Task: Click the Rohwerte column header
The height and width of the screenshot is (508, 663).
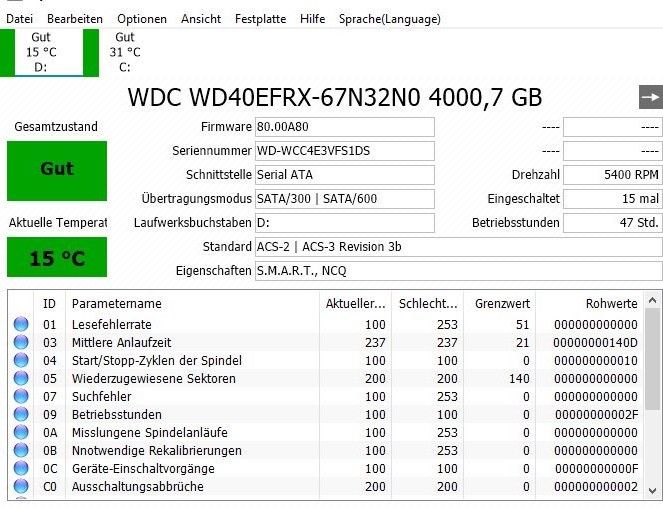Action: pos(589,304)
